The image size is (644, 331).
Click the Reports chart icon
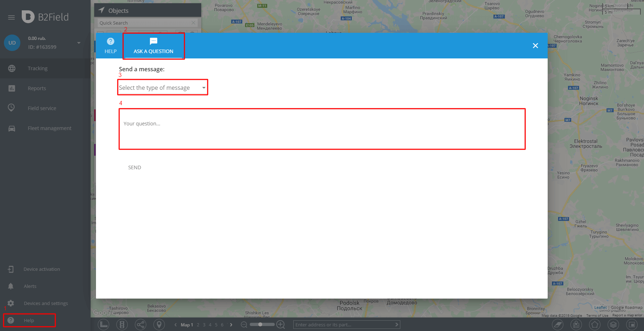point(12,88)
